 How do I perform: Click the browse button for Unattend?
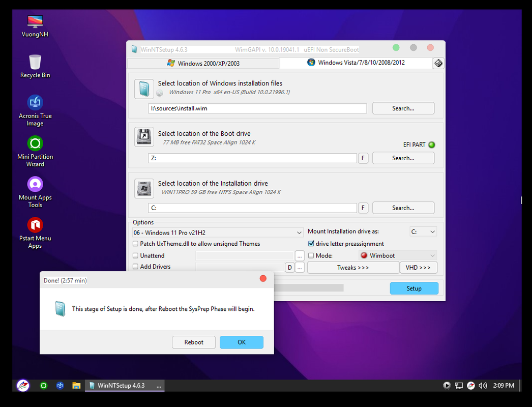(x=300, y=256)
